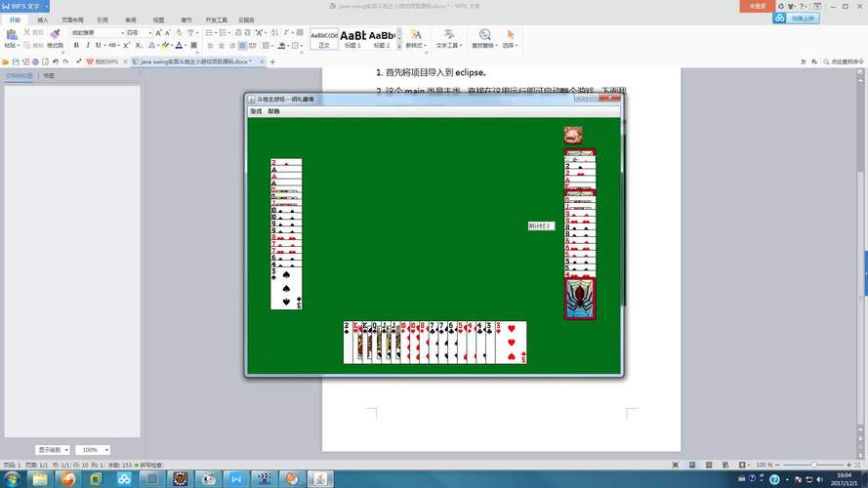
Task: Open the font size dropdown
Action: 150,32
